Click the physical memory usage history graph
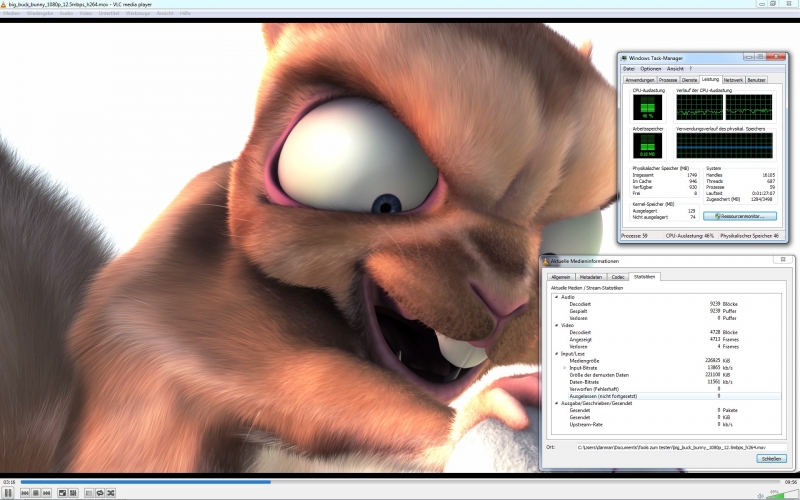The width and height of the screenshot is (800, 500). click(x=724, y=146)
